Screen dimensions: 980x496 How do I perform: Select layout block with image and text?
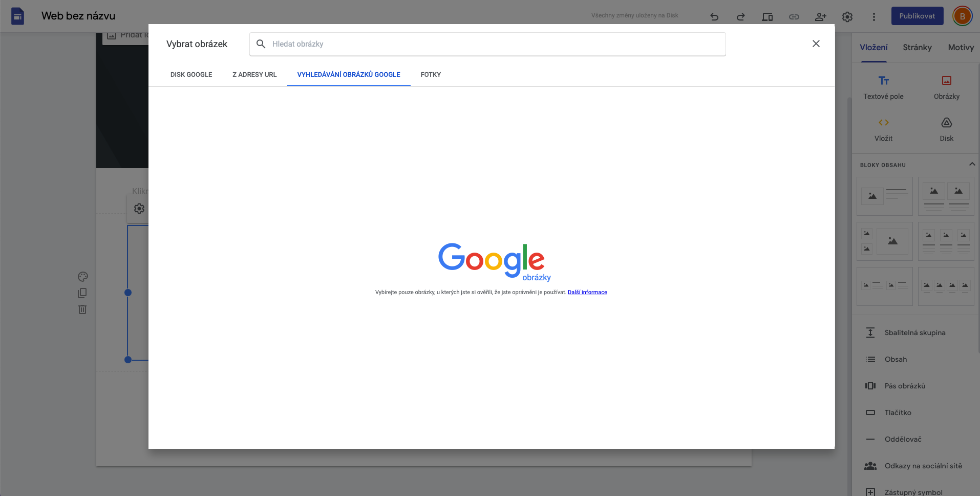[x=884, y=196]
